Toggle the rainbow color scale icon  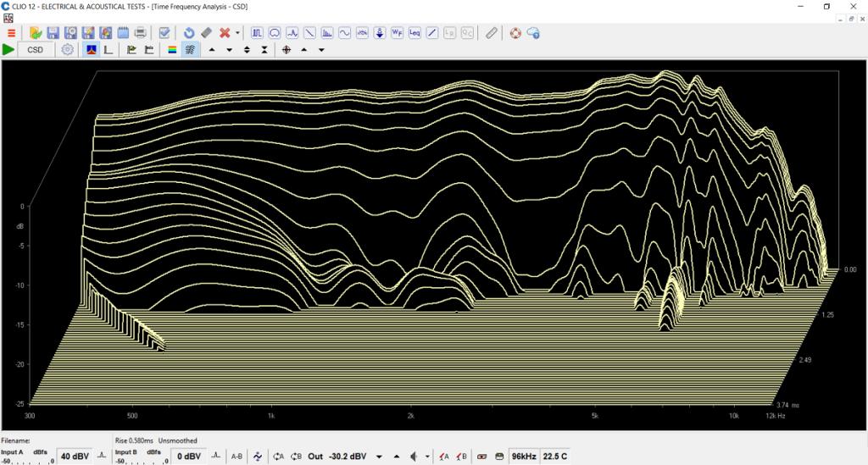pyautogui.click(x=172, y=50)
